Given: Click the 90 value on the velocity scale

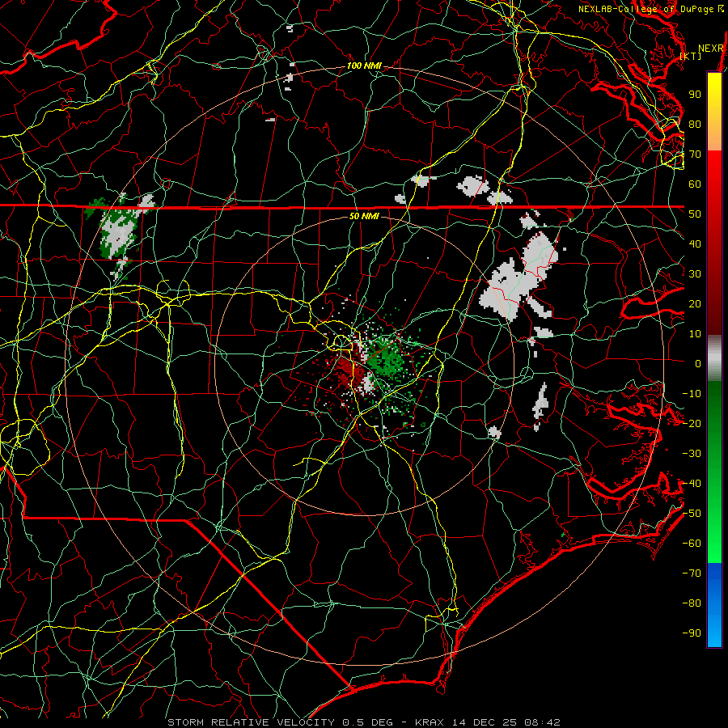Looking at the screenshot, I should (695, 95).
